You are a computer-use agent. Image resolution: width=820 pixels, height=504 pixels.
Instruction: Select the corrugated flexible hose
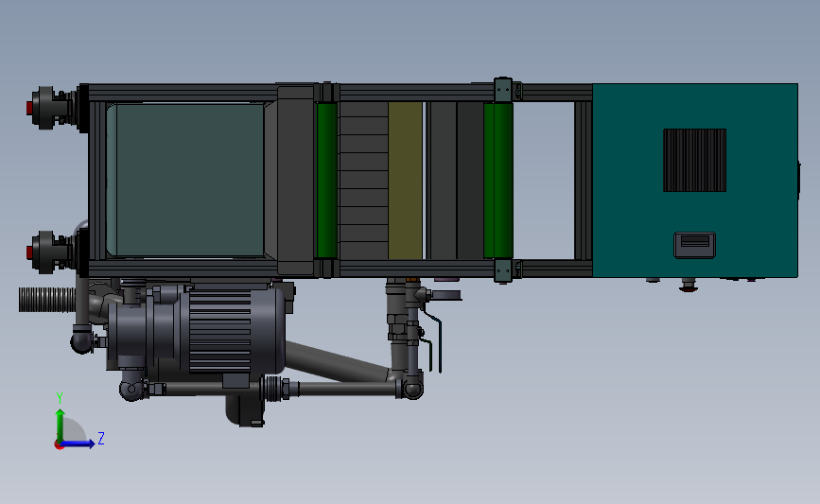pos(47,300)
